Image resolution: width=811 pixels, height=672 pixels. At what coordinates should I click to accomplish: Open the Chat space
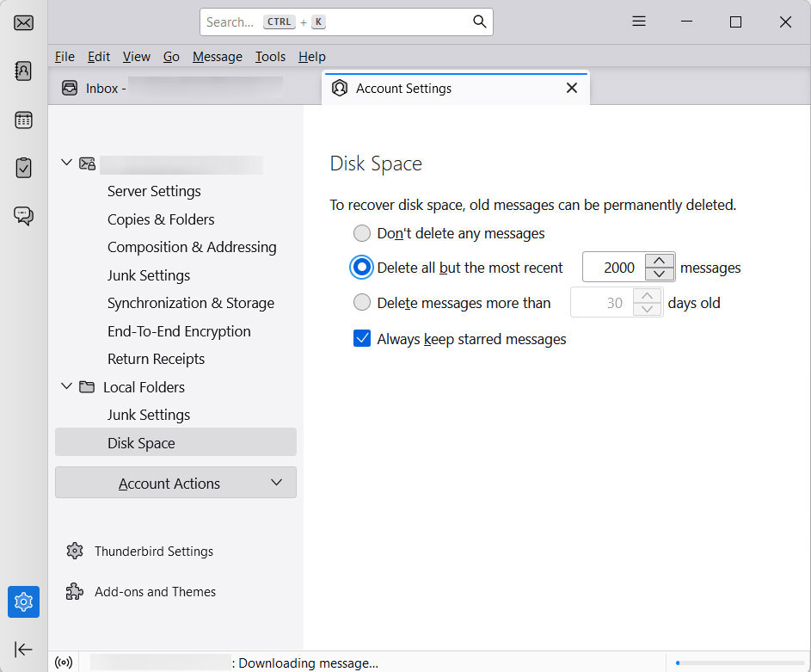(x=23, y=216)
